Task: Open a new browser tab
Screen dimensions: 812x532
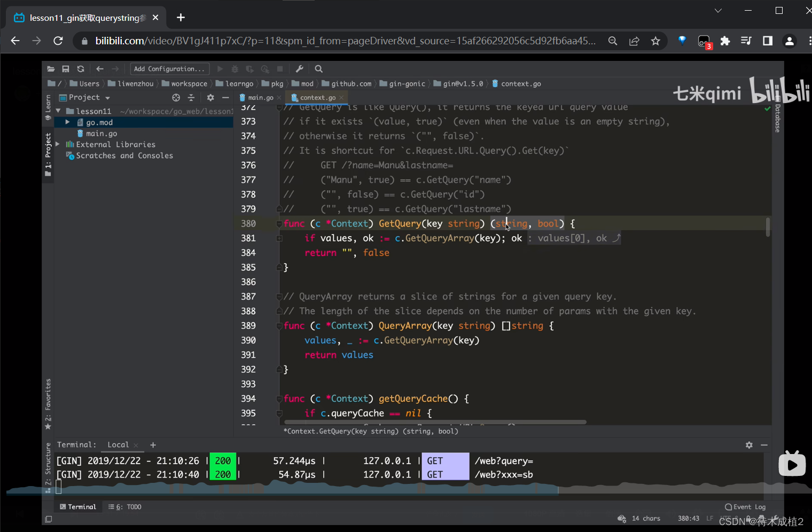Action: (x=181, y=18)
